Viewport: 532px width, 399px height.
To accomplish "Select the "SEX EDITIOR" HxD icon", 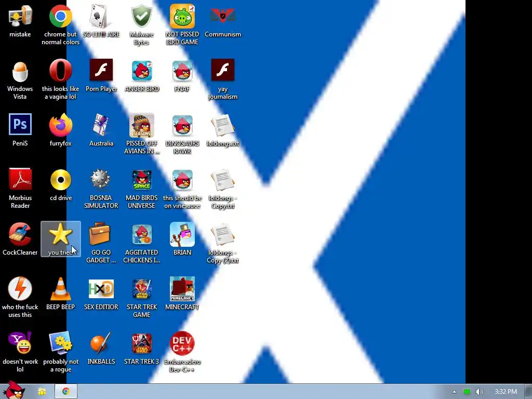I will click(101, 289).
